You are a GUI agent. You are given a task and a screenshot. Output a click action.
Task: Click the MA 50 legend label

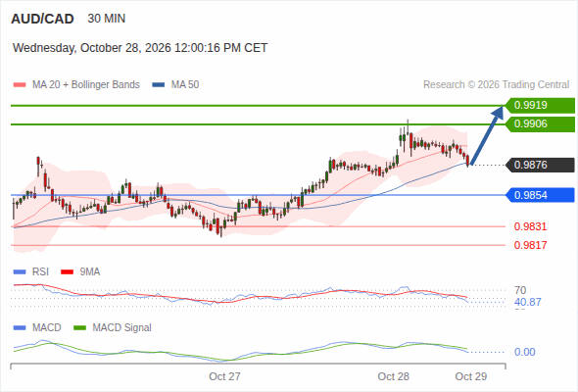point(185,85)
